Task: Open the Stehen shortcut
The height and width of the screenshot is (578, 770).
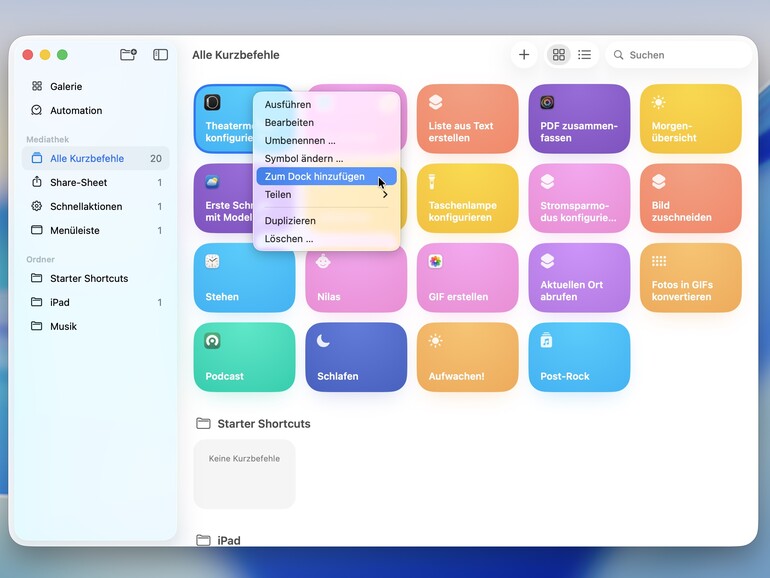Action: coord(245,278)
